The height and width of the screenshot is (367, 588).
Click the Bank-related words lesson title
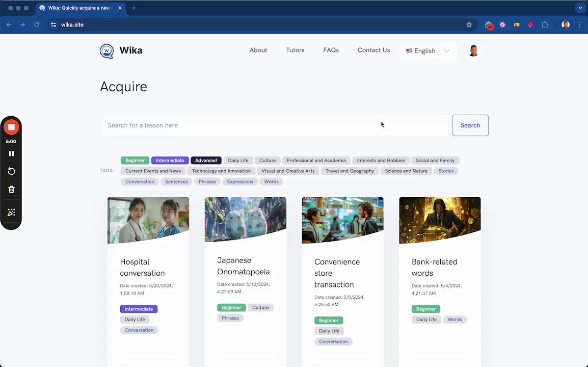coord(434,268)
